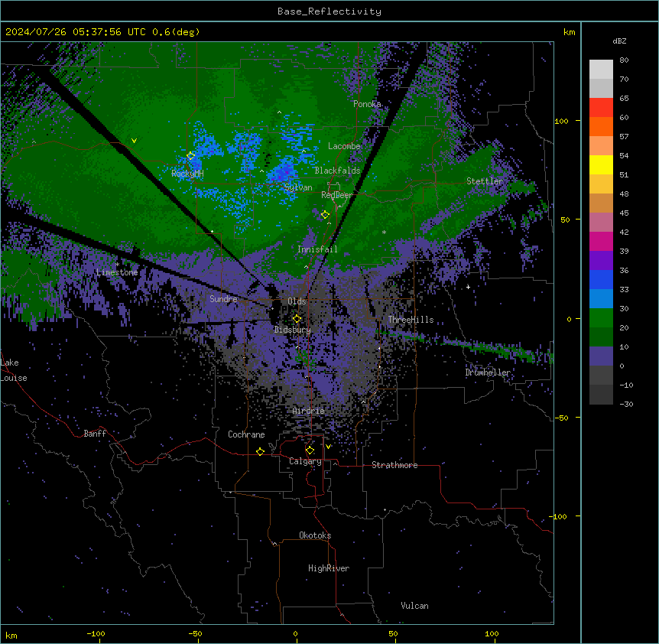Click the yellow diamond marker above Calgary label

[310, 450]
